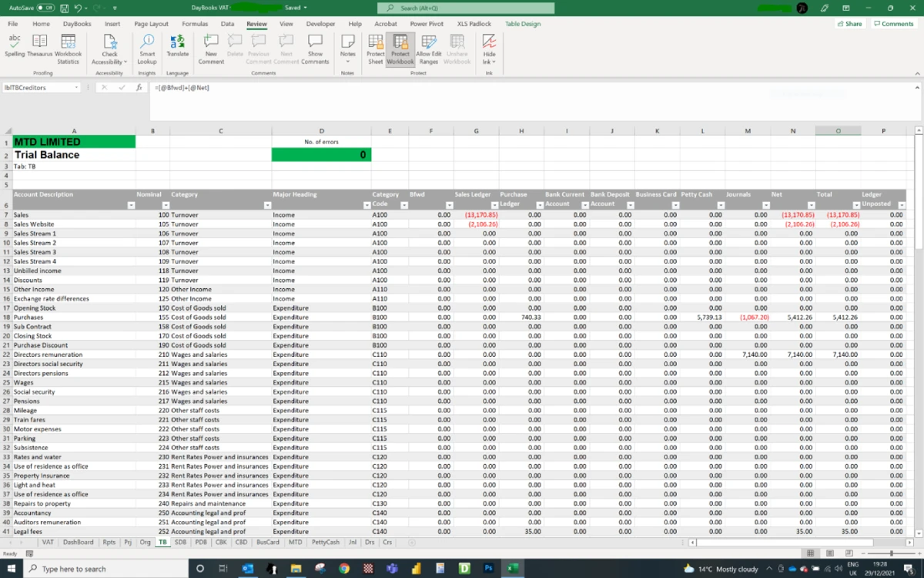The image size is (924, 578).
Task: Run the Spelling check
Action: tap(15, 46)
